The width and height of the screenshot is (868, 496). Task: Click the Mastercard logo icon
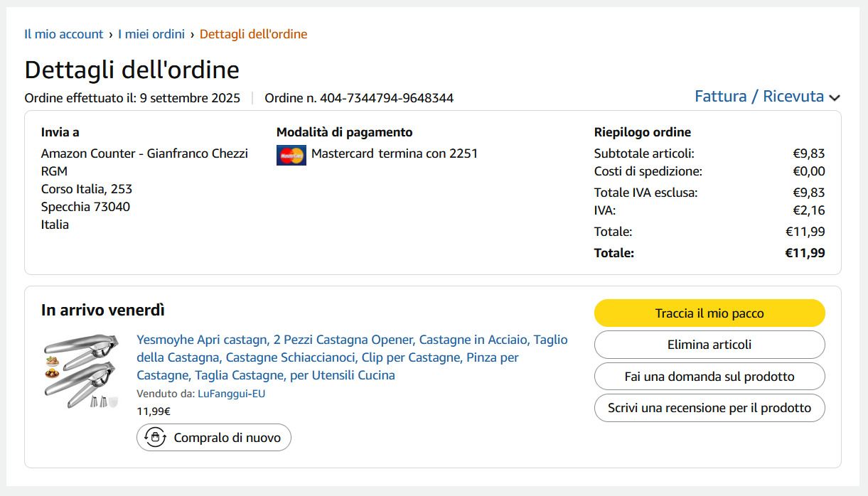[x=291, y=155]
